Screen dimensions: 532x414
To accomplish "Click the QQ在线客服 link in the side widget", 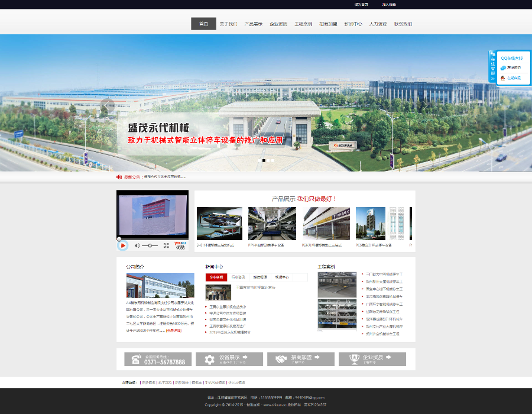I will click(512, 59).
